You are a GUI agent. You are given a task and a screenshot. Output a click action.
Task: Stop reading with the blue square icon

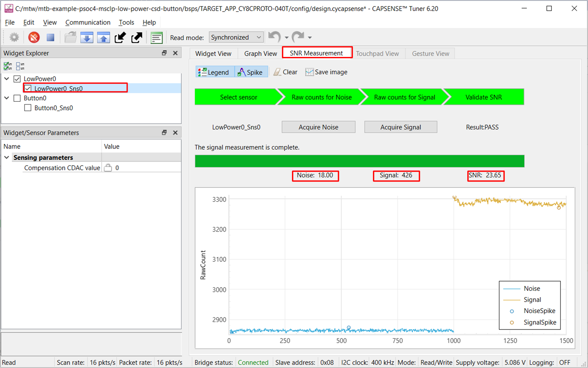tap(50, 37)
